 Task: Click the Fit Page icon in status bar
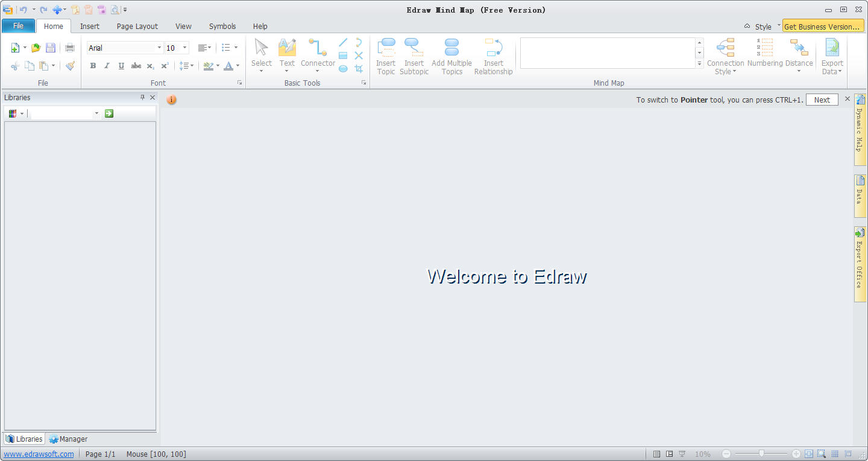click(x=809, y=454)
